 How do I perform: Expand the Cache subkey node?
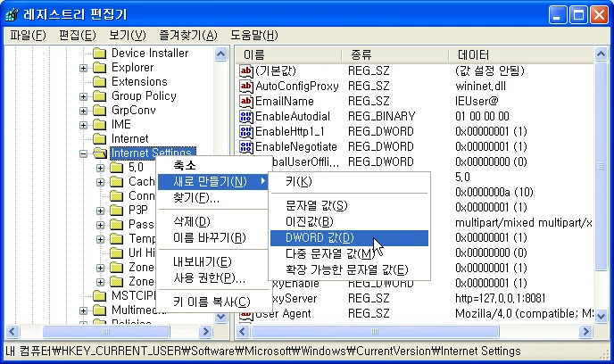pyautogui.click(x=100, y=182)
